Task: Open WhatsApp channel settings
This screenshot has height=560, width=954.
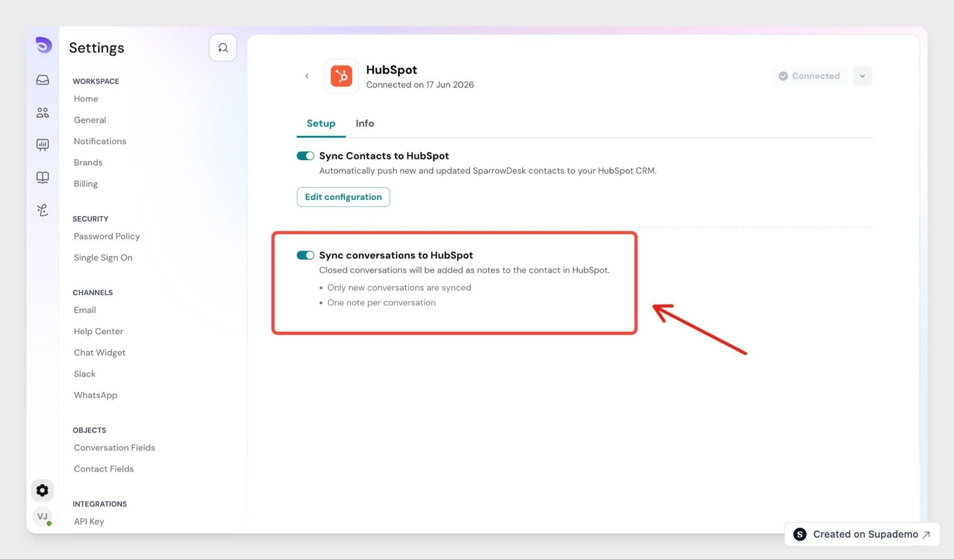Action: [95, 395]
